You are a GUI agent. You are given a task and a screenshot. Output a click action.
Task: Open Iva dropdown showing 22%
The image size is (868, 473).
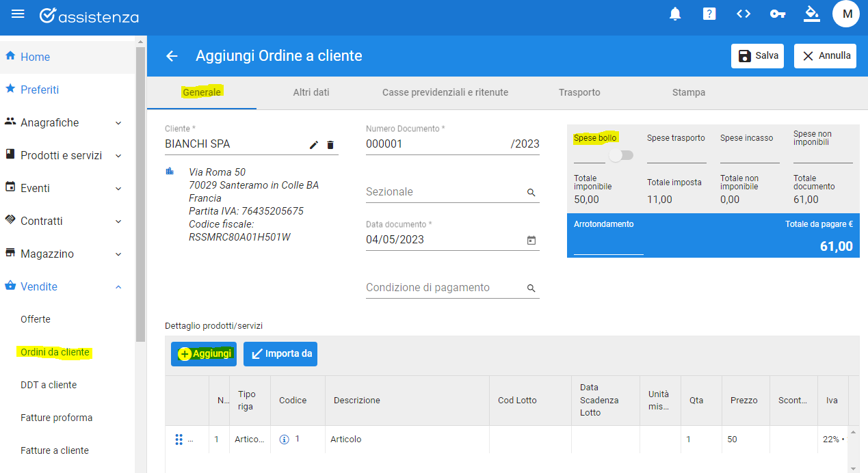click(x=833, y=440)
